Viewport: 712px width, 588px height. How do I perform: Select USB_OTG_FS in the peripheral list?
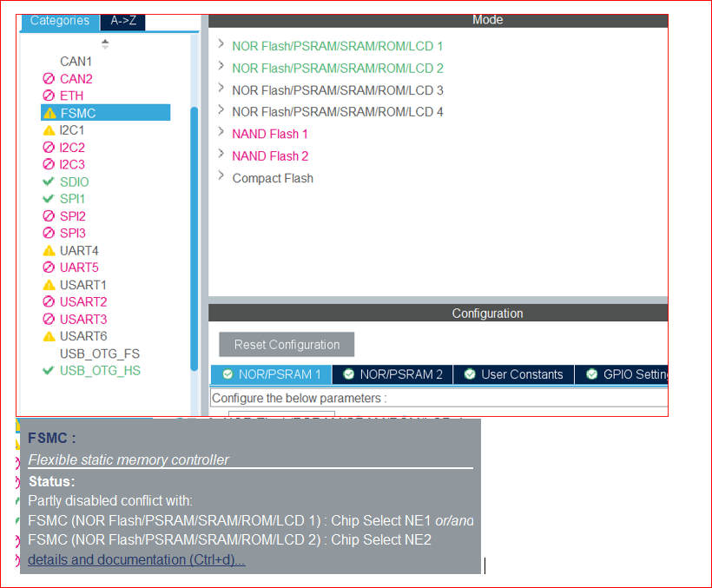point(100,353)
